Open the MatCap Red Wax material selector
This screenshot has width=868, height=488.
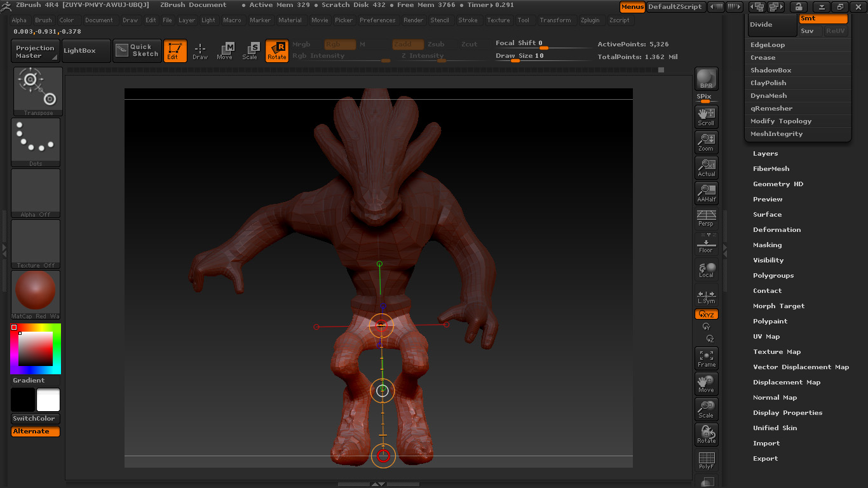36,295
